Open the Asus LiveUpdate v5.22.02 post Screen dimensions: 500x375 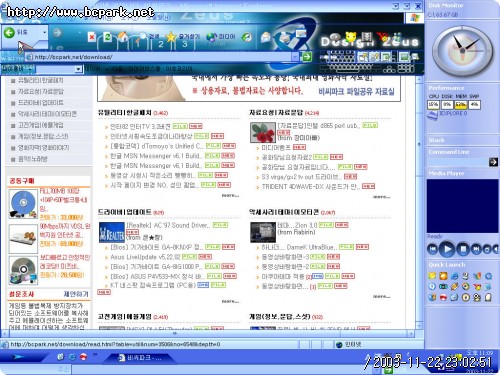point(145,257)
